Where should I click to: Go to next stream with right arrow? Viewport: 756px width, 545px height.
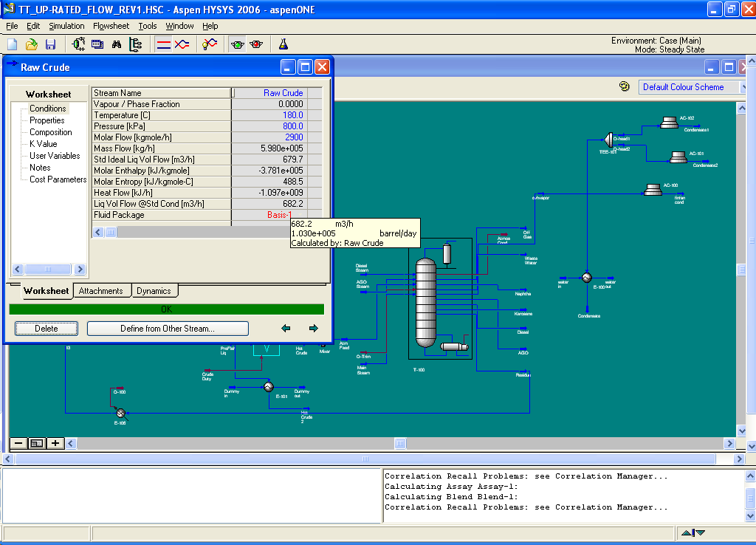coord(313,329)
